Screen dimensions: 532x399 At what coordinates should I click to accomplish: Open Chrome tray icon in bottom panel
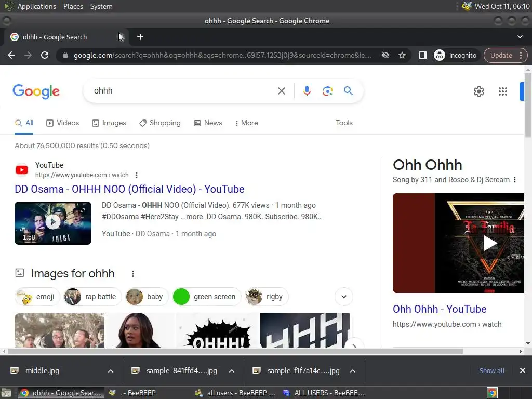[x=492, y=393]
